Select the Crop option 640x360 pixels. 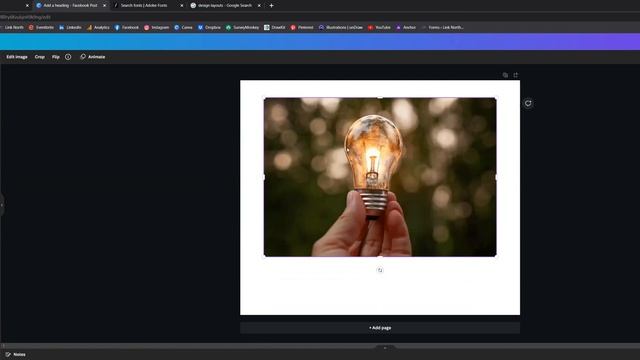(x=40, y=57)
